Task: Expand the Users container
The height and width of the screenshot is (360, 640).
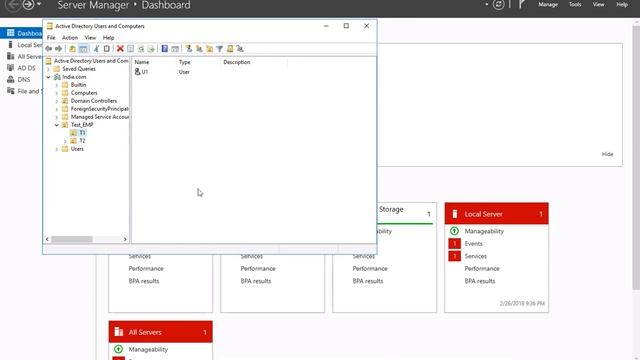Action: coord(57,149)
